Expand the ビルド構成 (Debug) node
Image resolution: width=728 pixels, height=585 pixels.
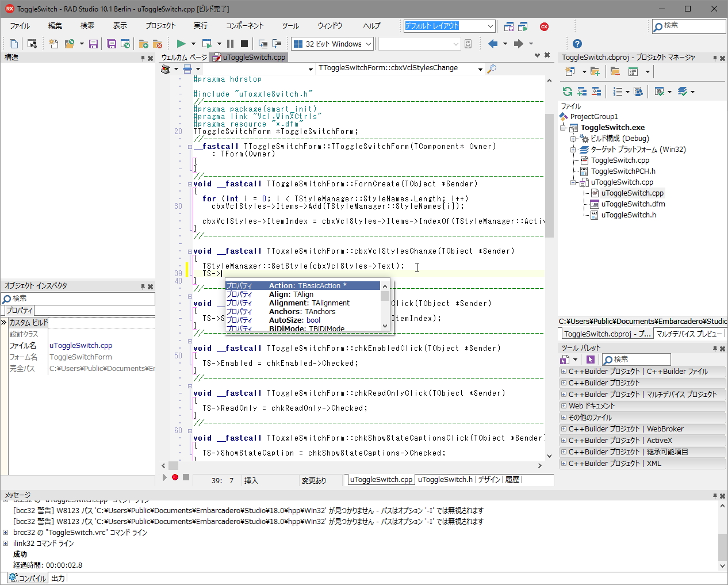tap(573, 139)
